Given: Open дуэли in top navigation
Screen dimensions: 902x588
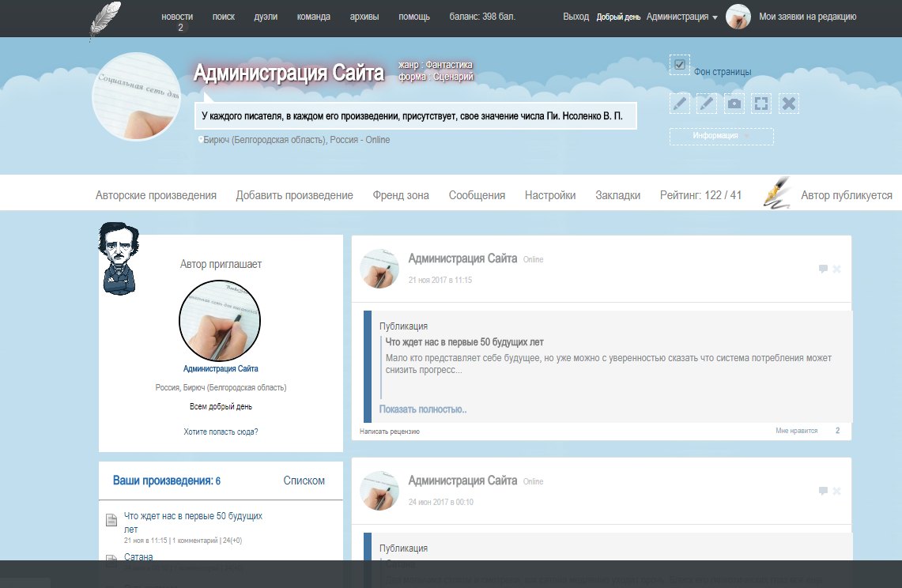Looking at the screenshot, I should pos(266,17).
